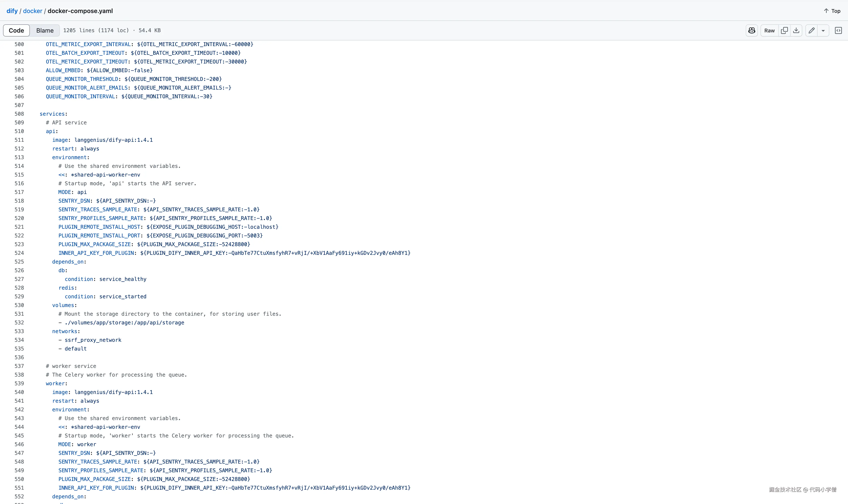Click the worker key on line 539
The height and width of the screenshot is (504, 848).
pyautogui.click(x=55, y=383)
